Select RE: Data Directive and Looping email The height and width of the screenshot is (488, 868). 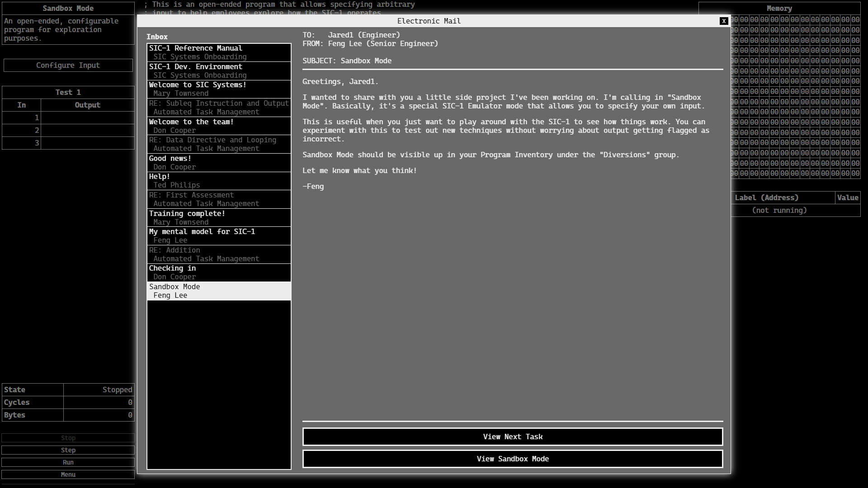pyautogui.click(x=218, y=144)
